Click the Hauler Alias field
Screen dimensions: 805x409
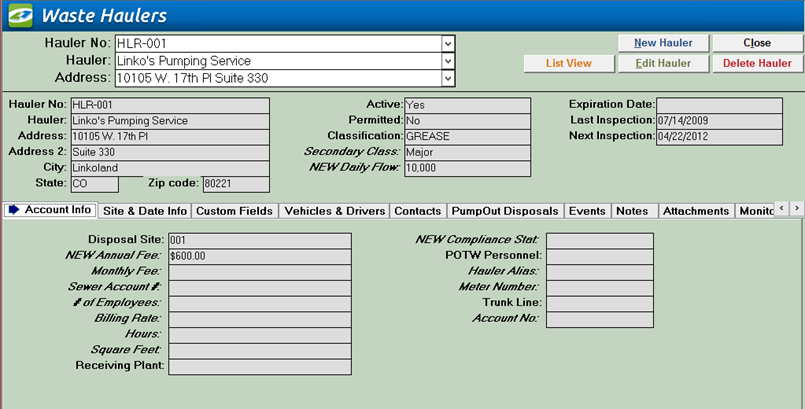pyautogui.click(x=600, y=272)
